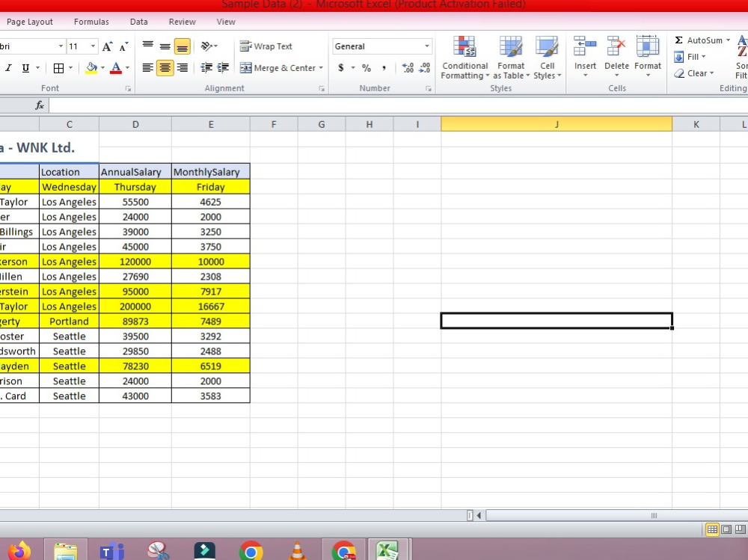Click the Insert cells icon
Image resolution: width=748 pixels, height=560 pixels.
coord(585,48)
